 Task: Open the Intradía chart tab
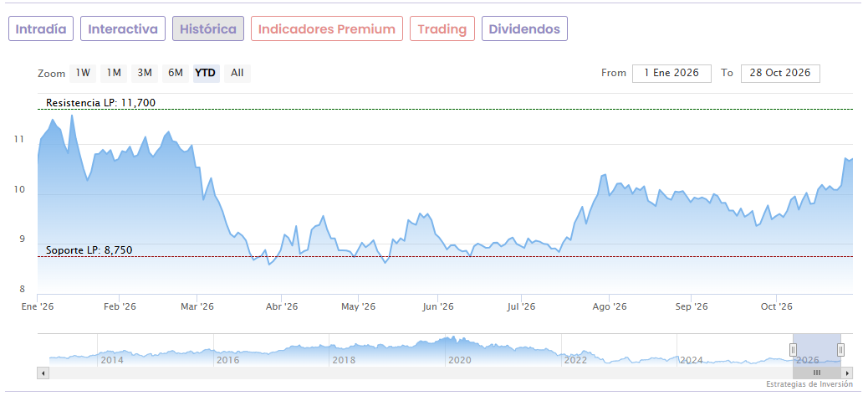[x=41, y=28]
